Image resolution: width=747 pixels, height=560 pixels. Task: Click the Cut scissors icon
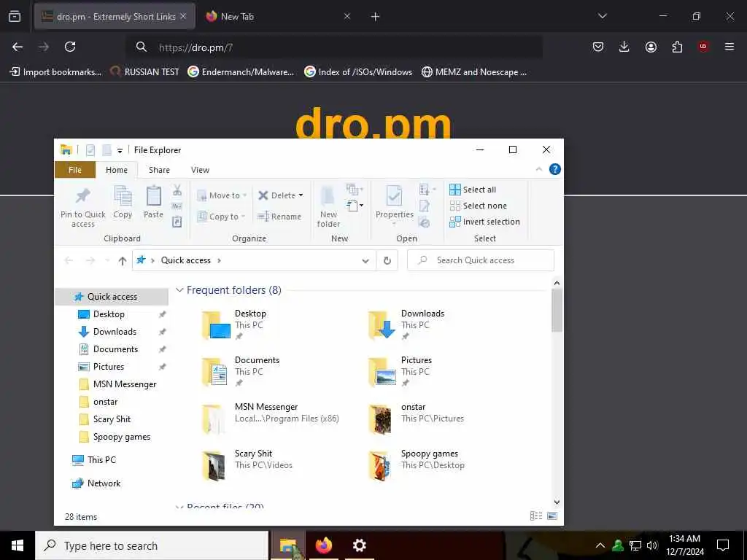pyautogui.click(x=177, y=190)
